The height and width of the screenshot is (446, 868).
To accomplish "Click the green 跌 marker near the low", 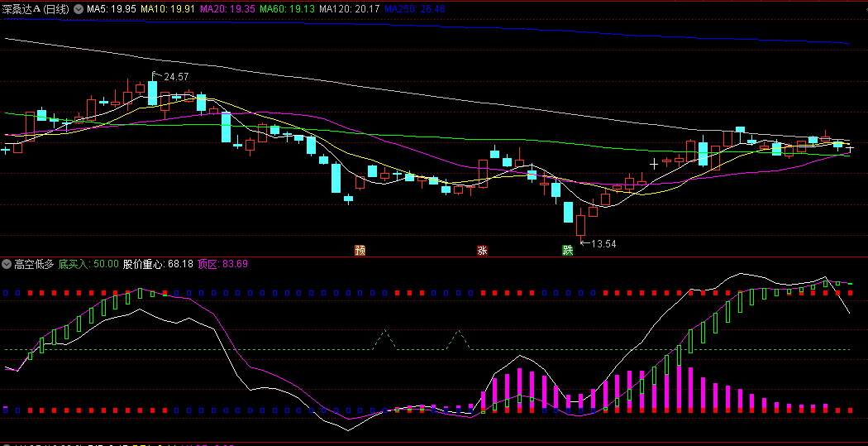I will click(x=567, y=250).
